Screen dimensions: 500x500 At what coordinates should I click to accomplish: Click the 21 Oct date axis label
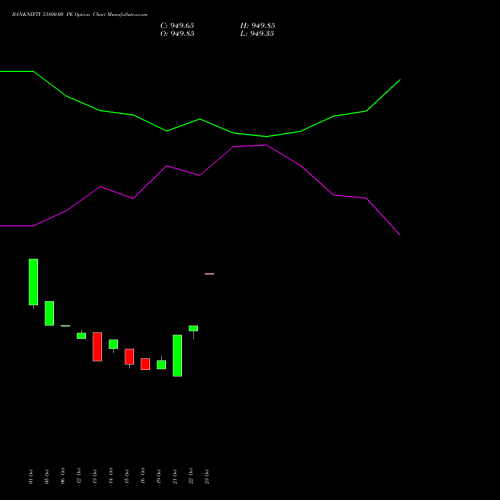pos(175,476)
